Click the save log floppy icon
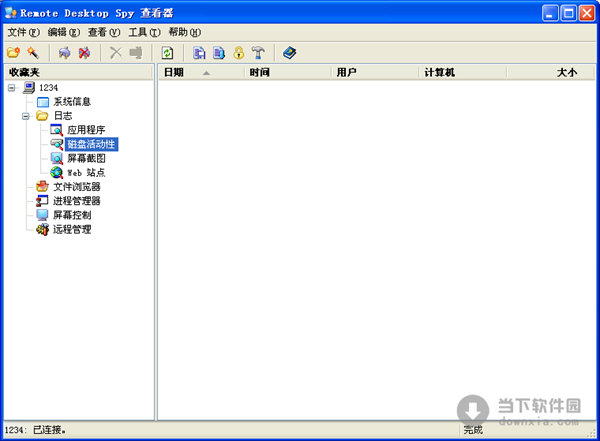The height and width of the screenshot is (441, 600). (199, 52)
